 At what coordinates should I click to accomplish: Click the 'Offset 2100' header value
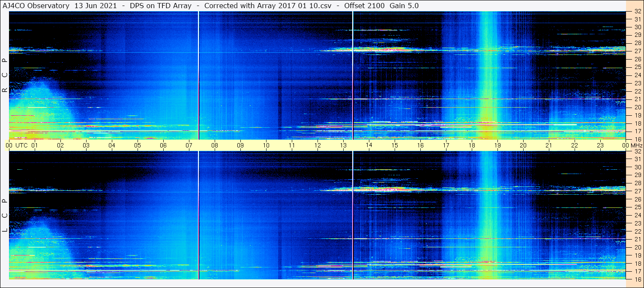tap(364, 6)
